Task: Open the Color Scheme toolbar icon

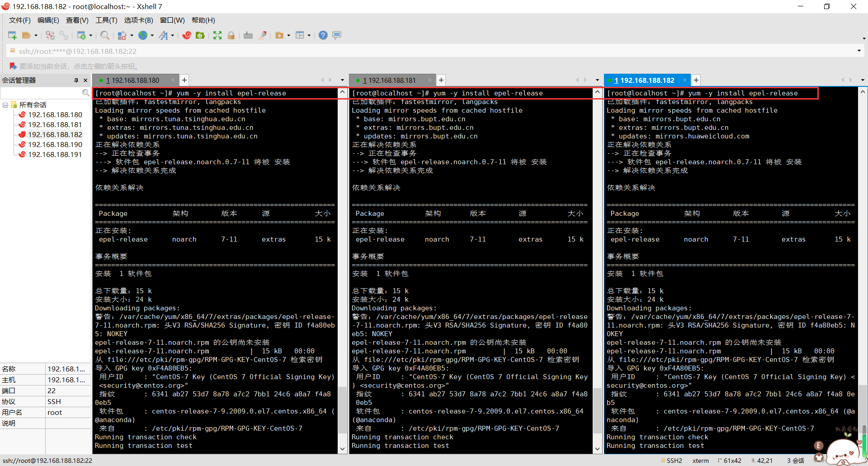Action: [122, 35]
